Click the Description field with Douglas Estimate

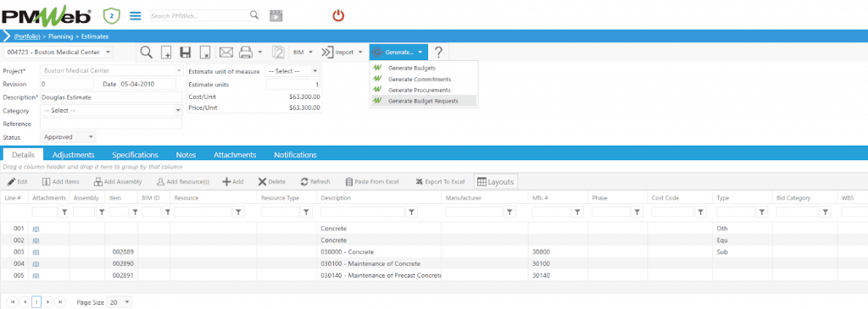pos(111,97)
